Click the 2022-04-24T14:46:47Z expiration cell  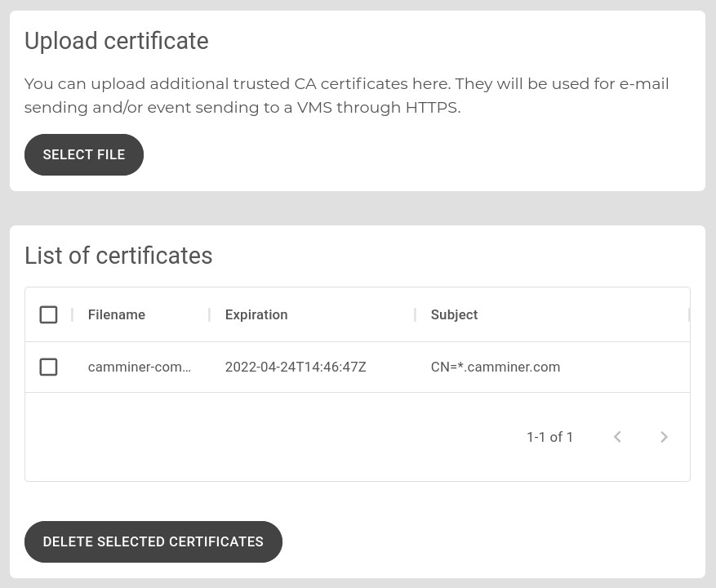296,367
